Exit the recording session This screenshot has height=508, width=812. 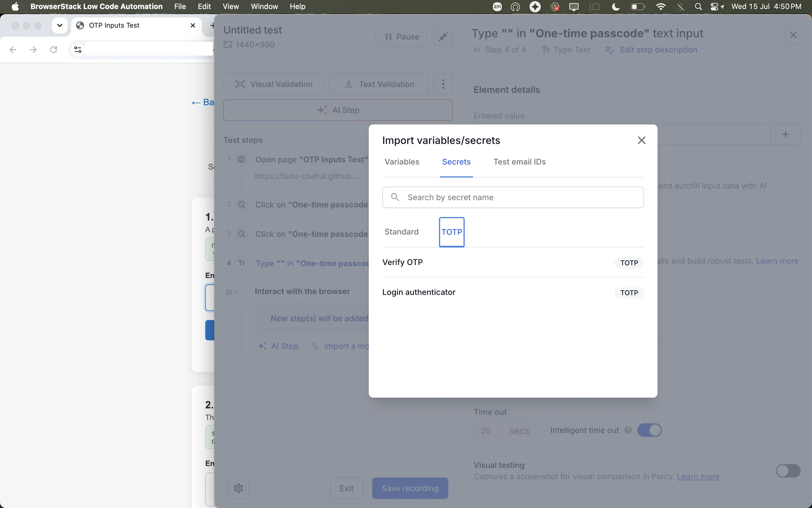346,488
